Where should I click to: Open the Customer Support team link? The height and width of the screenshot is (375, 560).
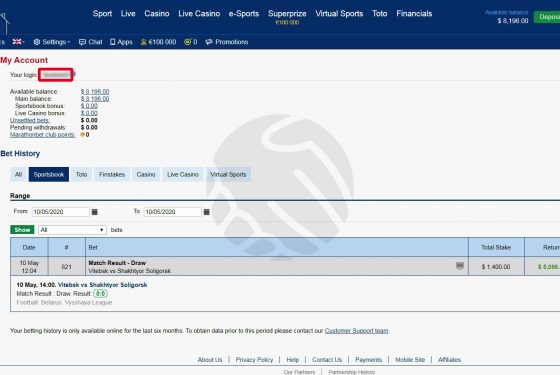click(x=356, y=331)
